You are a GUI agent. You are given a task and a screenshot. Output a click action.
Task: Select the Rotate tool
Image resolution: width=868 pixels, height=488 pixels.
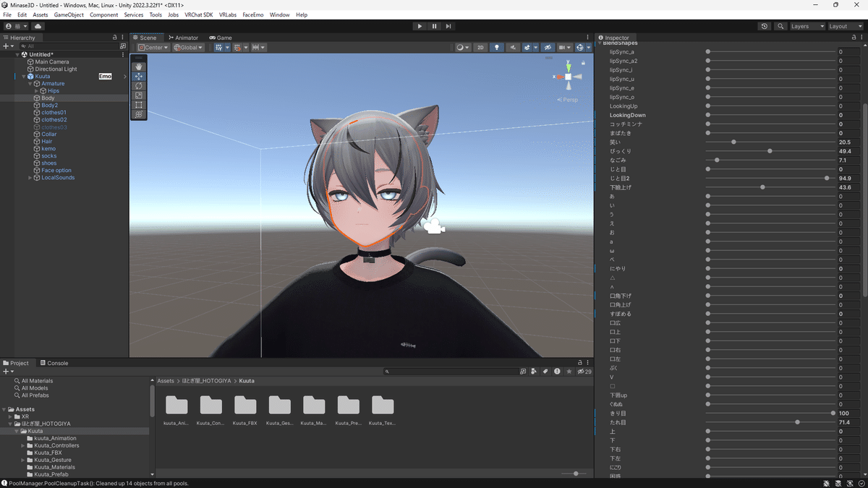click(139, 86)
